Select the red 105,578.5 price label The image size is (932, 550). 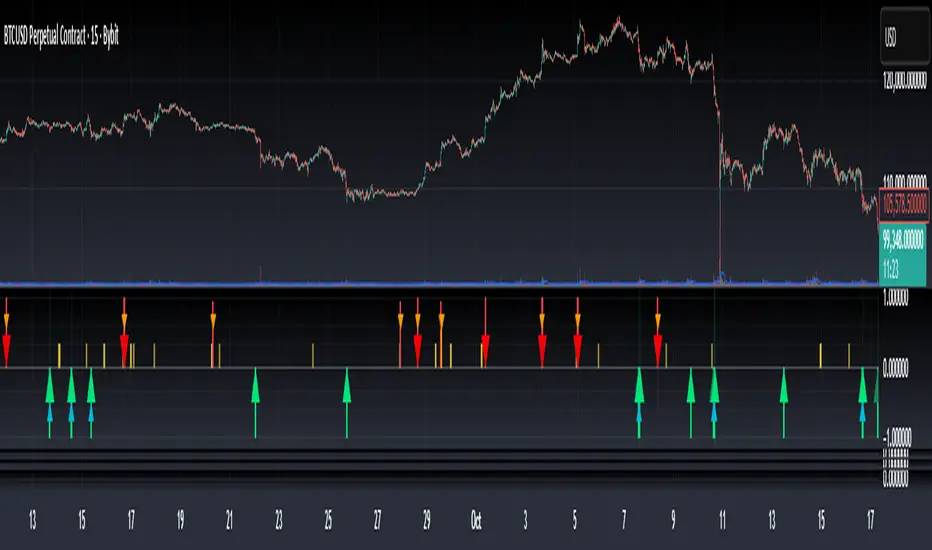tap(904, 205)
